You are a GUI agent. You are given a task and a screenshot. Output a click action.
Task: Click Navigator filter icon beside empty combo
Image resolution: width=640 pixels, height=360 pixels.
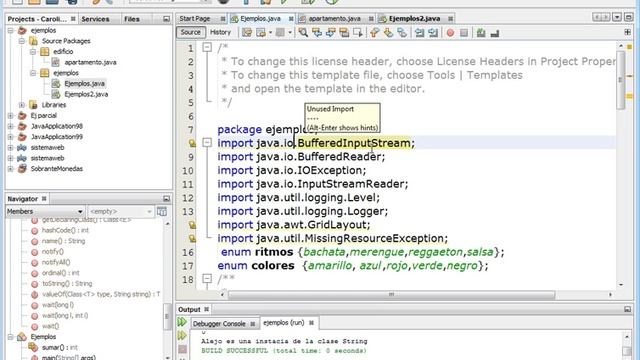pos(162,211)
